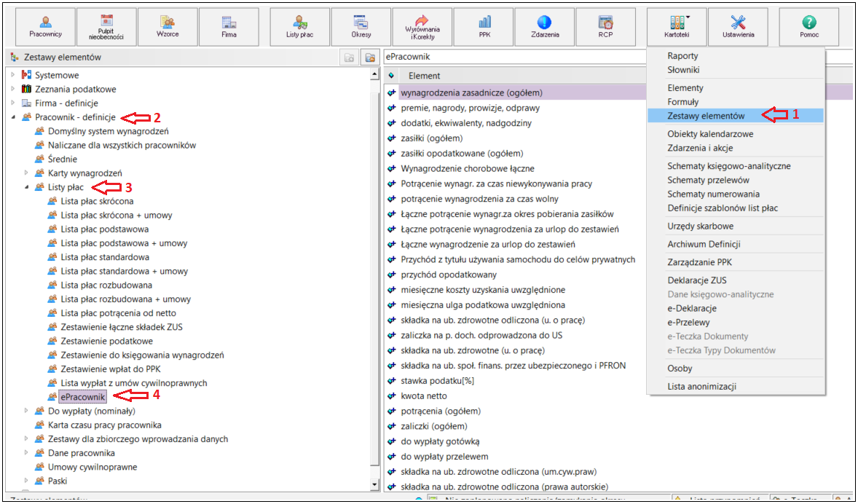Collapse the Pracownik - definicje node
Image resolution: width=858 pixels, height=504 pixels.
click(13, 117)
